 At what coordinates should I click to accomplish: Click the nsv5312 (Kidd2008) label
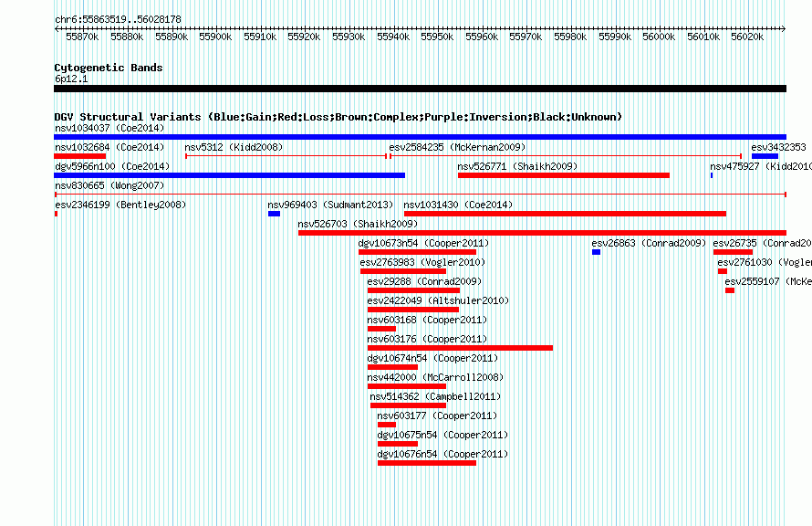click(234, 147)
